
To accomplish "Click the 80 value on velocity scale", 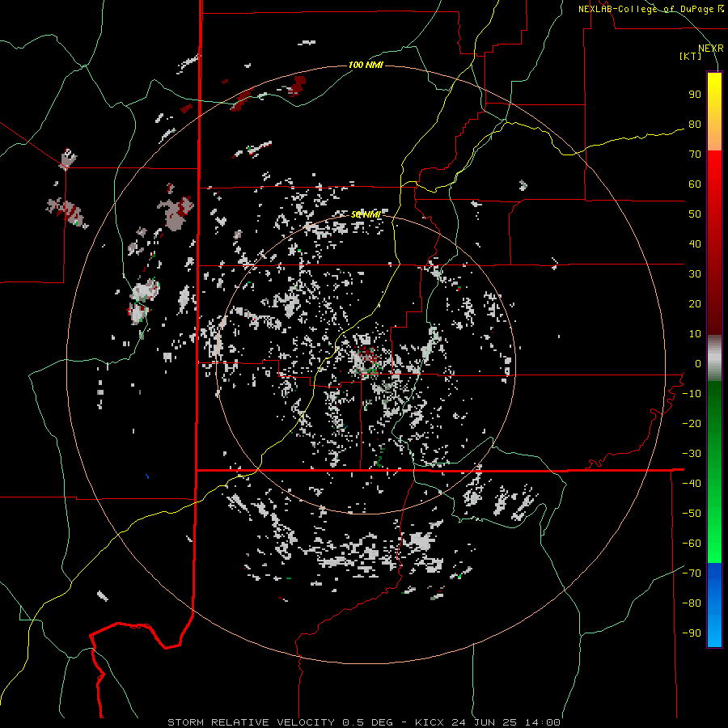I will click(x=695, y=125).
